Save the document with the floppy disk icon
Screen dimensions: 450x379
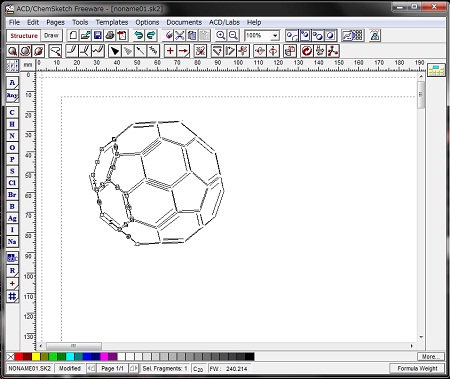tap(97, 35)
